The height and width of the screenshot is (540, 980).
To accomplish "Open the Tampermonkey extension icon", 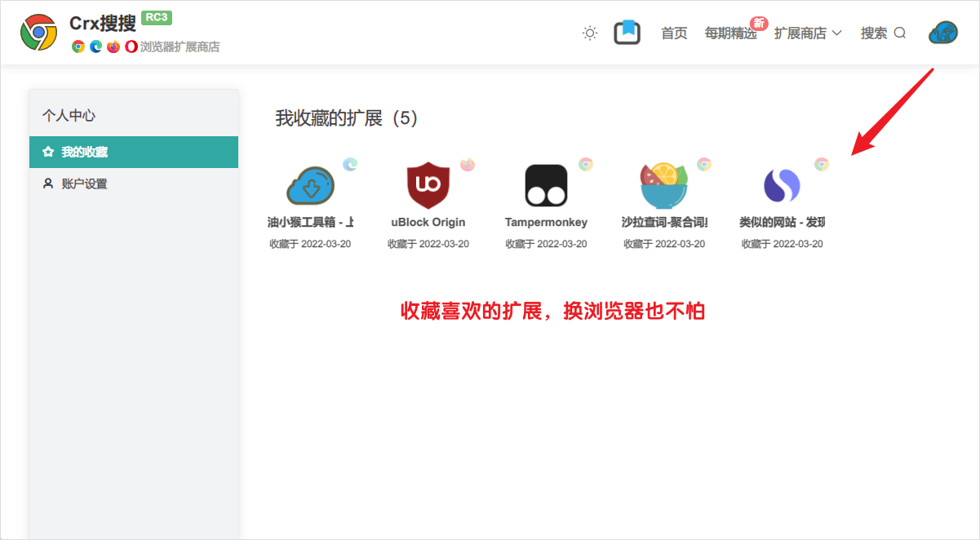I will coord(546,186).
